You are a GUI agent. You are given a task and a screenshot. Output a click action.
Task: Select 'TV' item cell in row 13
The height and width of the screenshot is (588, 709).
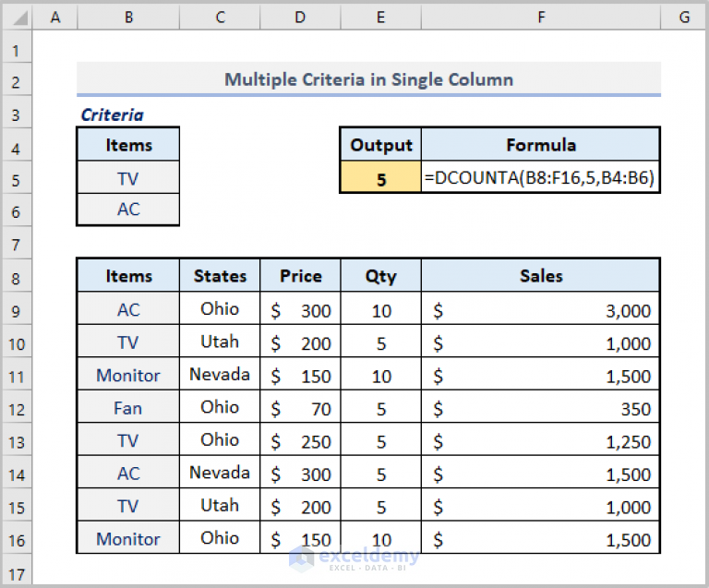click(129, 439)
